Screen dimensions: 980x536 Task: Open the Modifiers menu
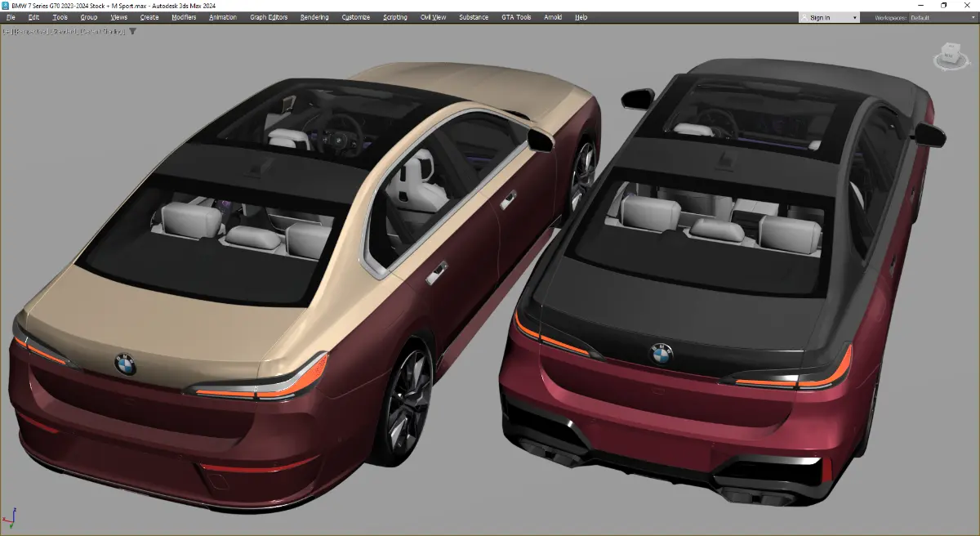click(184, 17)
